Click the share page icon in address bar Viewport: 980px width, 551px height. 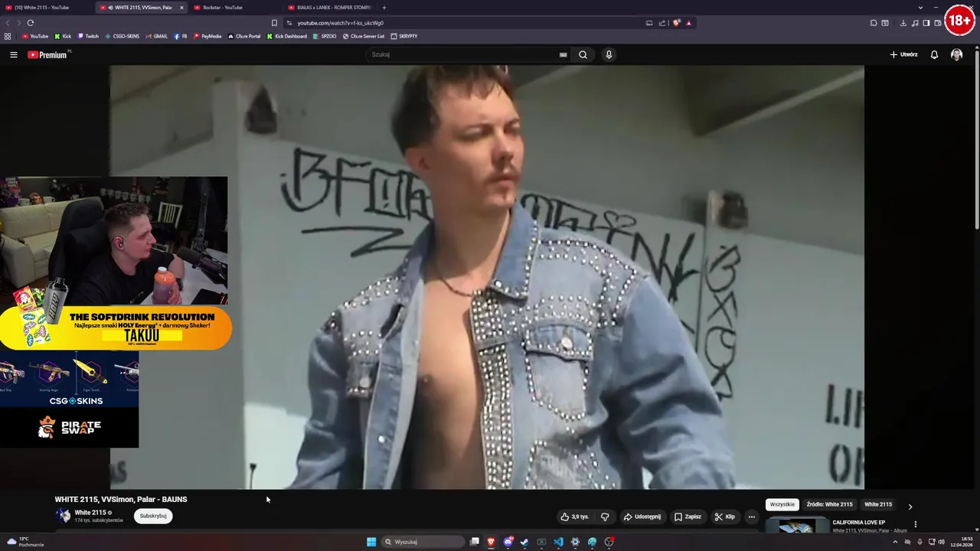(x=662, y=23)
